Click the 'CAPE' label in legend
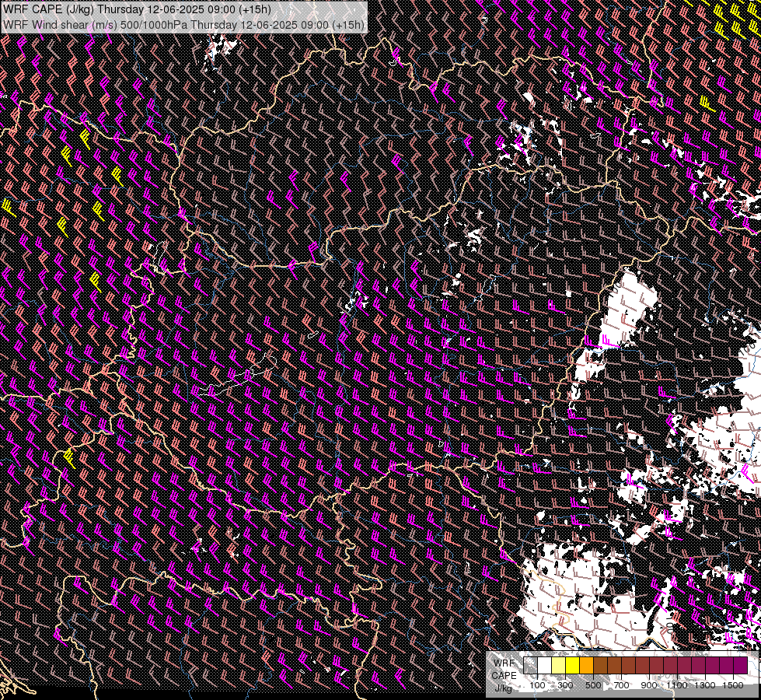Image resolution: width=761 pixels, height=700 pixels. tap(504, 676)
